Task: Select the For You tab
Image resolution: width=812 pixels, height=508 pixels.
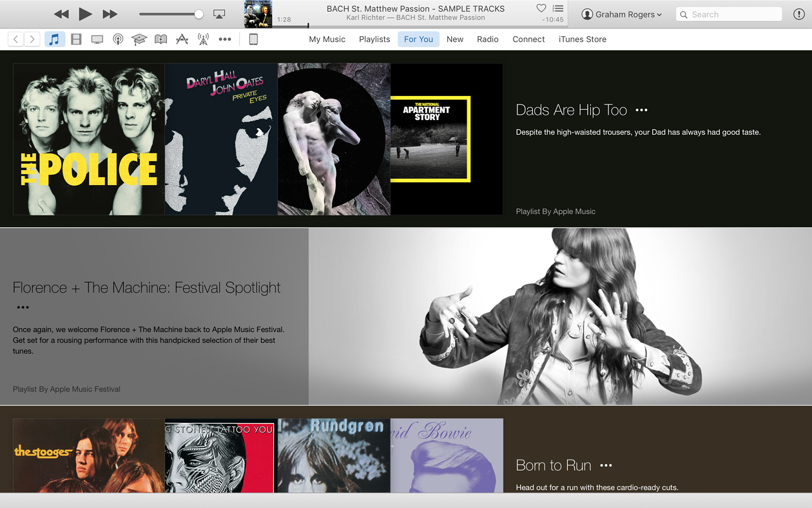Action: pos(418,39)
